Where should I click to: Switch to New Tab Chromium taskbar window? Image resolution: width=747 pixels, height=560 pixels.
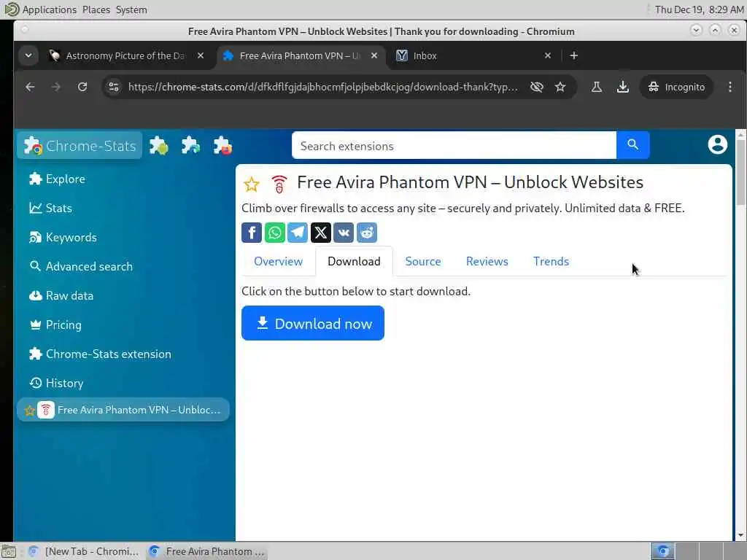tap(85, 551)
